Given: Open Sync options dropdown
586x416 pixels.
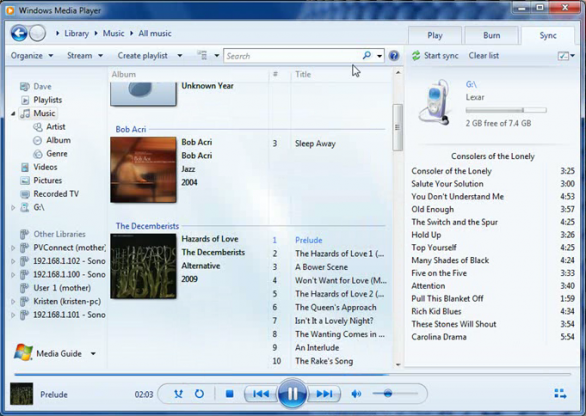Looking at the screenshot, I should (566, 56).
